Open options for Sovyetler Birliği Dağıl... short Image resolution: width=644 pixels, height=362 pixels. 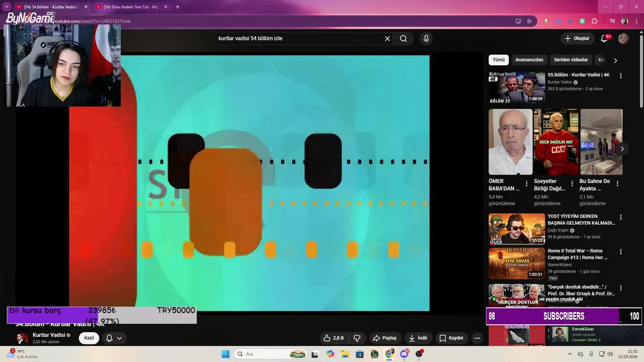[572, 184]
